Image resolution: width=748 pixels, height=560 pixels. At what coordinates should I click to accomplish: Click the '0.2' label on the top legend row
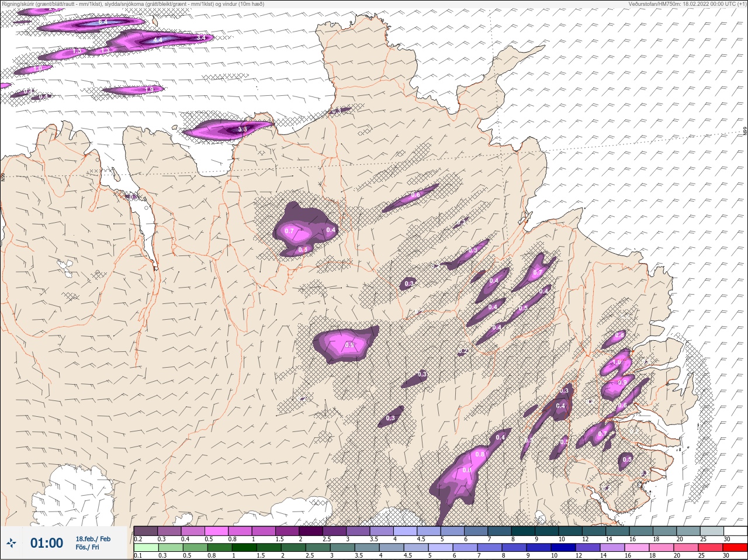tap(138, 539)
